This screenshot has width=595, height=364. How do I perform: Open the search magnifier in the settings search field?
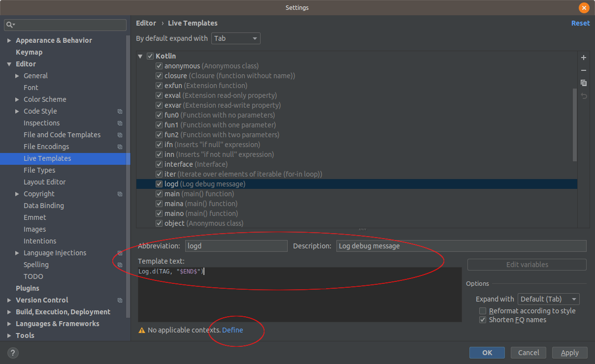tap(10, 25)
